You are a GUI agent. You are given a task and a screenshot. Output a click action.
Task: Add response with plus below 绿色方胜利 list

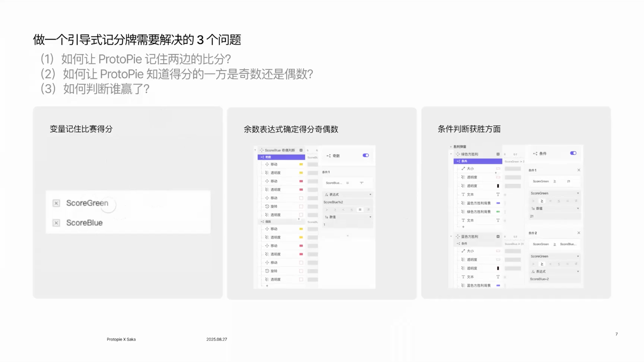pyautogui.click(x=463, y=227)
